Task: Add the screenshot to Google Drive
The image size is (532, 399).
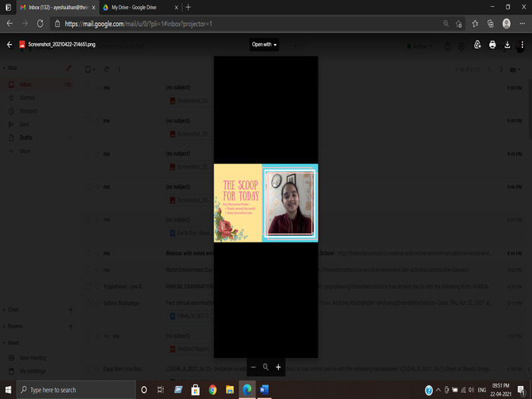Action: [x=477, y=44]
